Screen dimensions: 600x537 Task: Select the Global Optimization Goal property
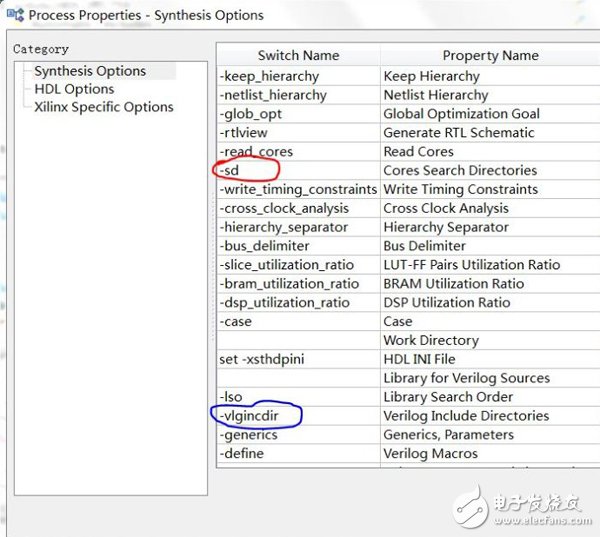point(461,114)
